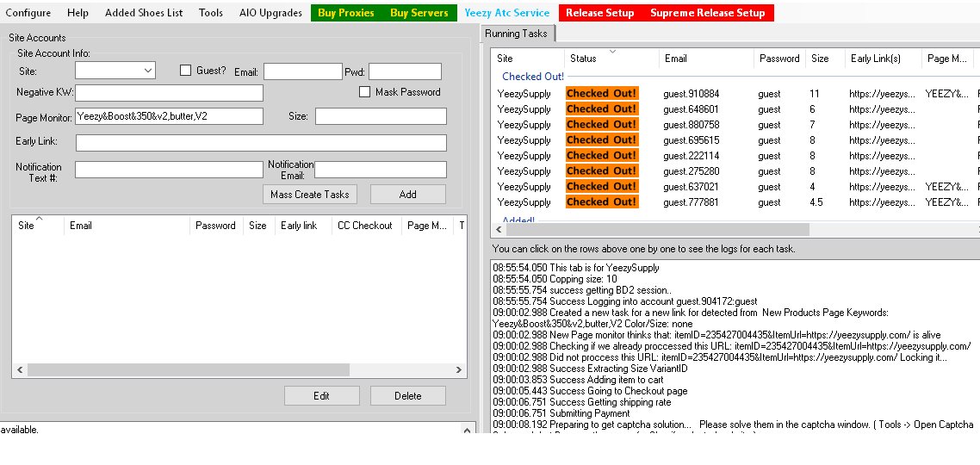
Task: Click the Page Monitor keywords field
Action: [169, 116]
